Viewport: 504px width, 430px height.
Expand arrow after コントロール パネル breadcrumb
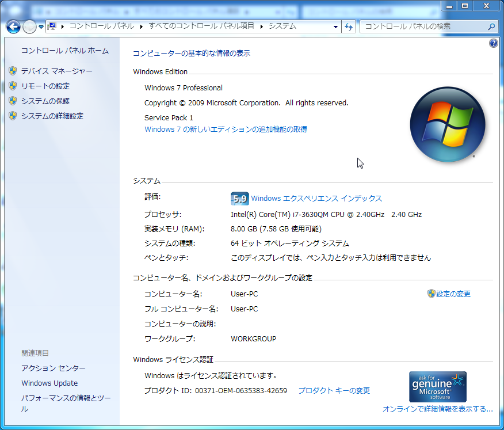click(141, 26)
